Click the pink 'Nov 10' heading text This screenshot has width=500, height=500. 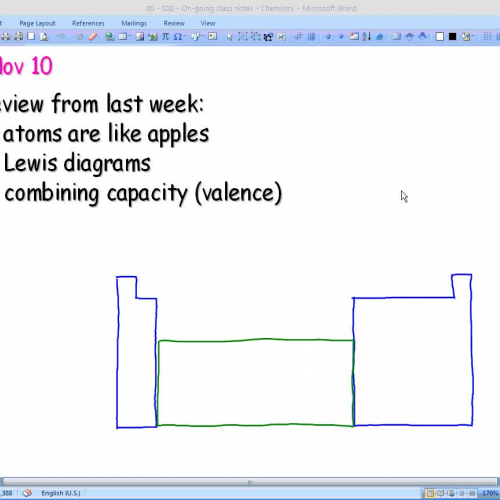click(x=26, y=66)
